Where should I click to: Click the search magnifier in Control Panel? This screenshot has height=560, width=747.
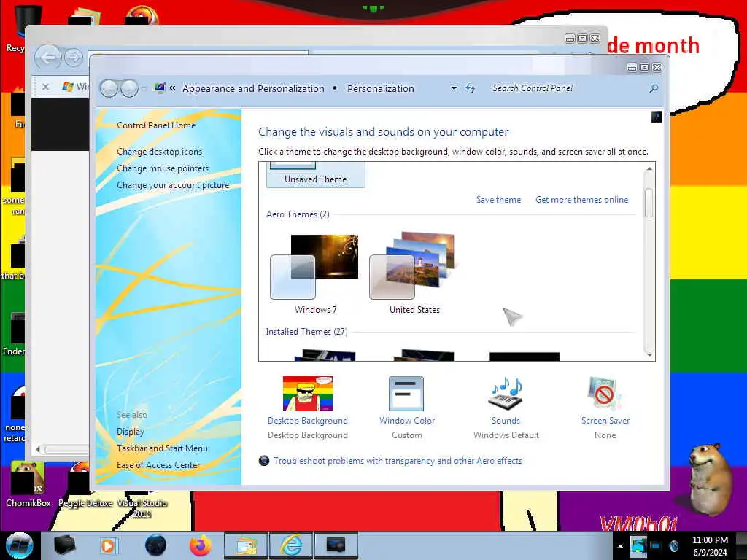tap(654, 88)
